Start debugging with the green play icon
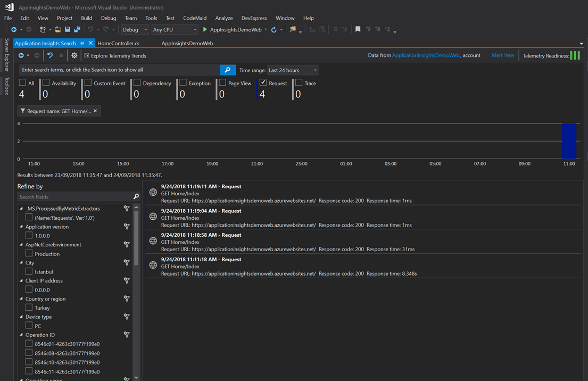 pos(205,29)
